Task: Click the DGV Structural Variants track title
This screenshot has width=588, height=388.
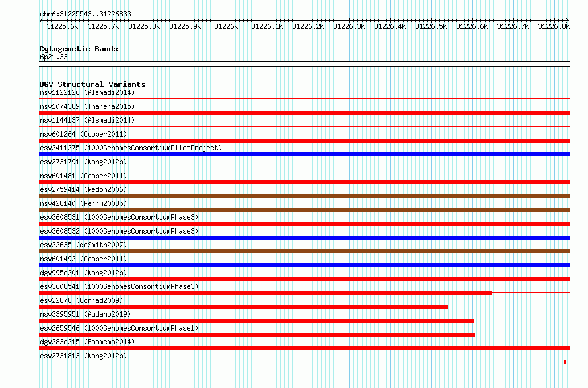Action: point(92,84)
